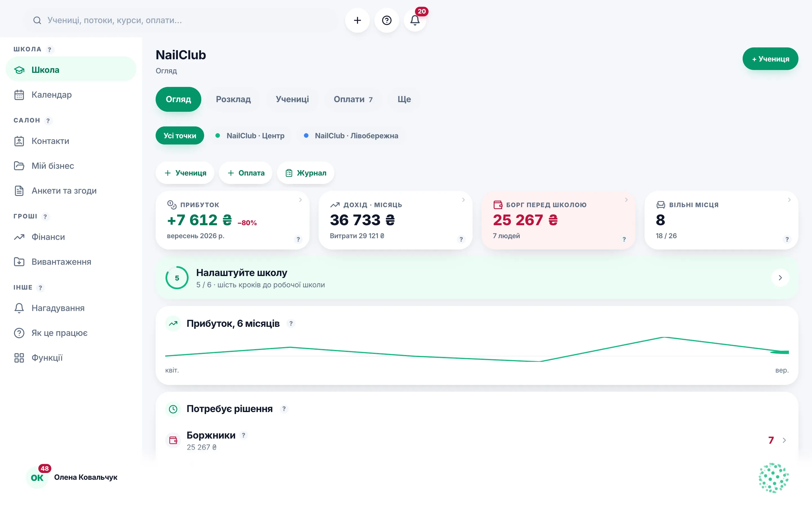The image size is (812, 508).
Task: Open the Ще tab
Action: (x=404, y=99)
